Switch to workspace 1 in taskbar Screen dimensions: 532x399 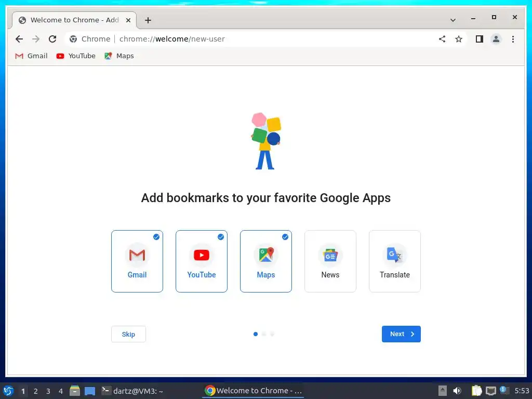click(23, 391)
